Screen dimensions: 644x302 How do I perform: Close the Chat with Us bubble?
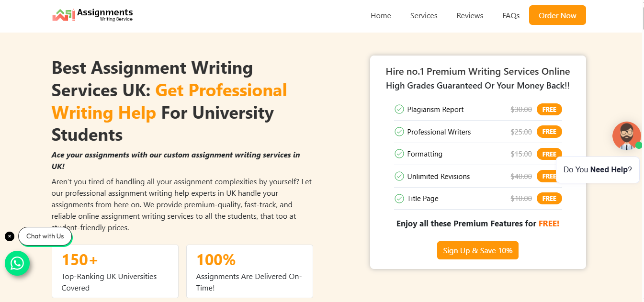[10, 236]
